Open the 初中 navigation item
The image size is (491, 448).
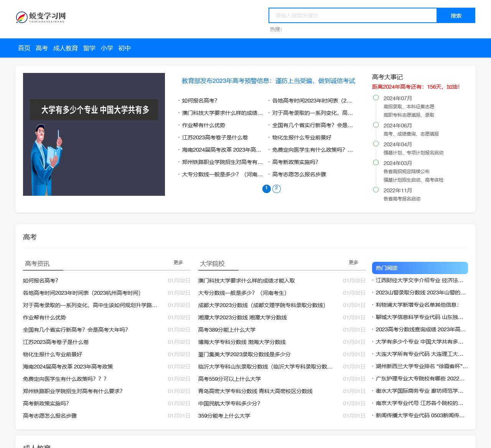click(x=125, y=48)
